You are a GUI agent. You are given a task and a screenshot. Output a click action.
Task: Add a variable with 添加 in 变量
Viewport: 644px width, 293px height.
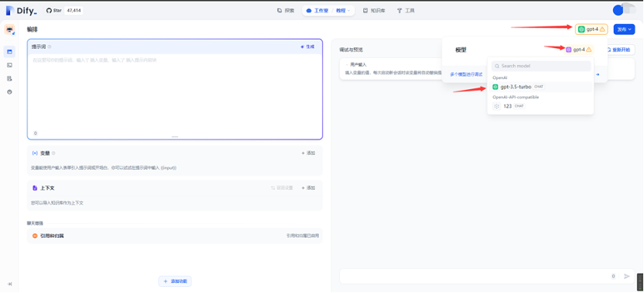[308, 153]
